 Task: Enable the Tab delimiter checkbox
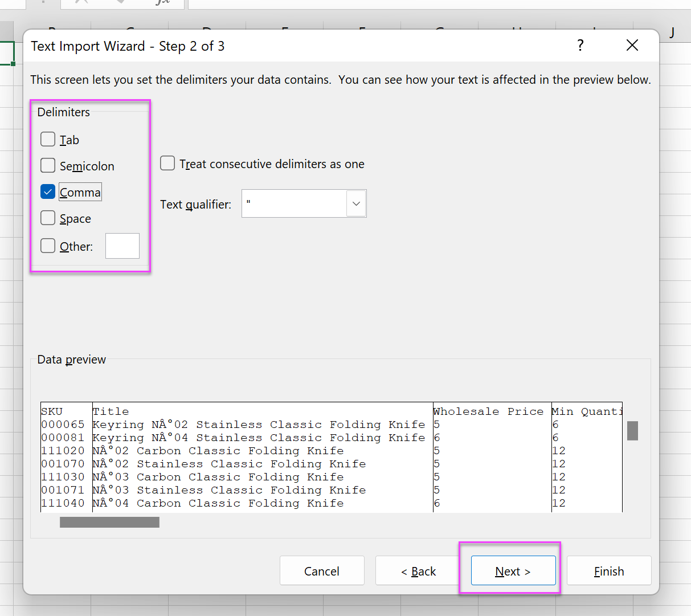click(48, 140)
